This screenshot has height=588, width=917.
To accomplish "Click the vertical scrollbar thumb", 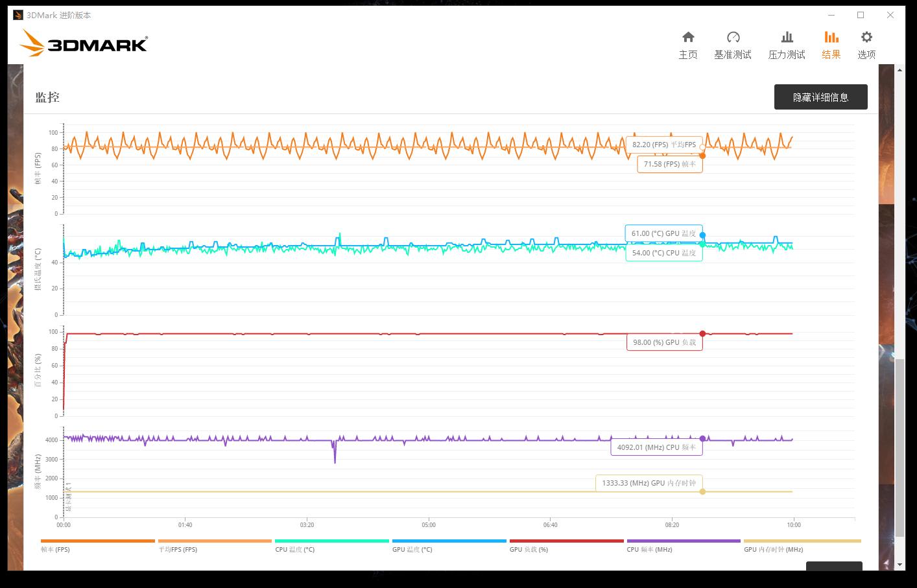I will click(899, 454).
